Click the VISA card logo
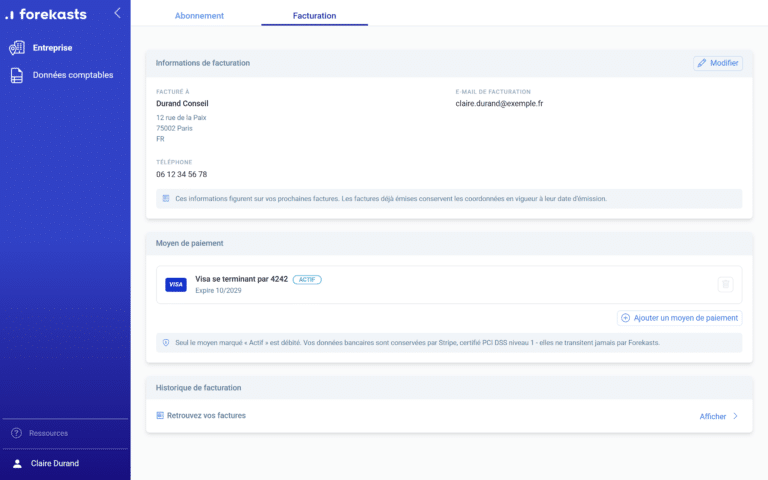Viewport: 768px width, 480px height. (x=176, y=285)
